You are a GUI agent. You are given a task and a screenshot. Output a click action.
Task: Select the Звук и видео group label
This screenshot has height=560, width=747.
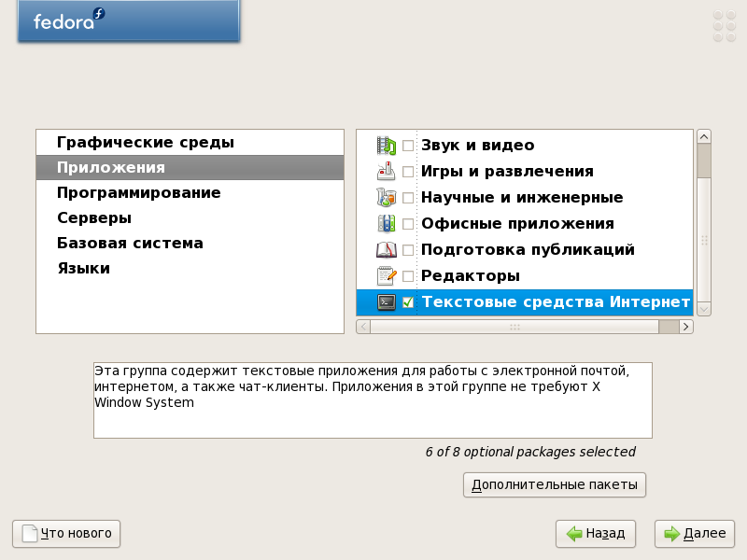(478, 146)
